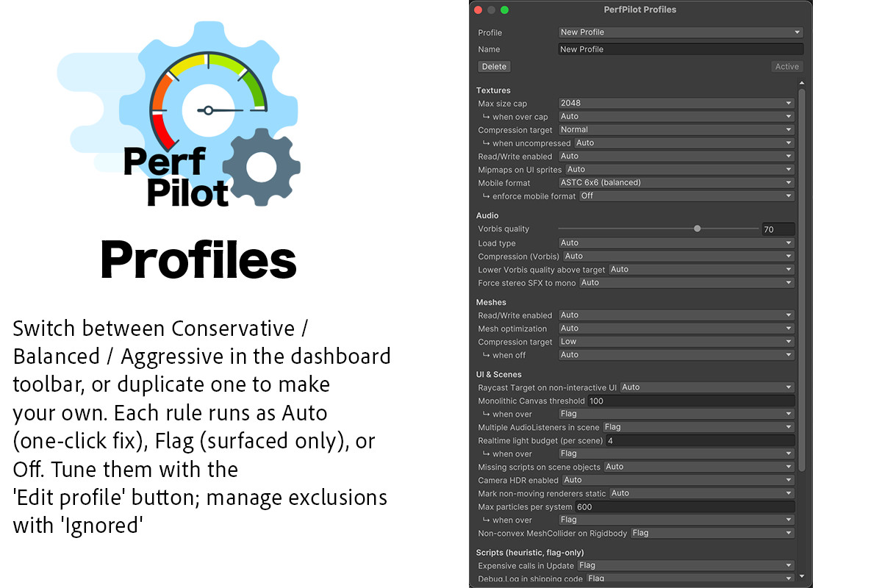Screen dimensions: 882x588
Task: Open 'when over' dropdown below Max particles
Action: tap(676, 520)
